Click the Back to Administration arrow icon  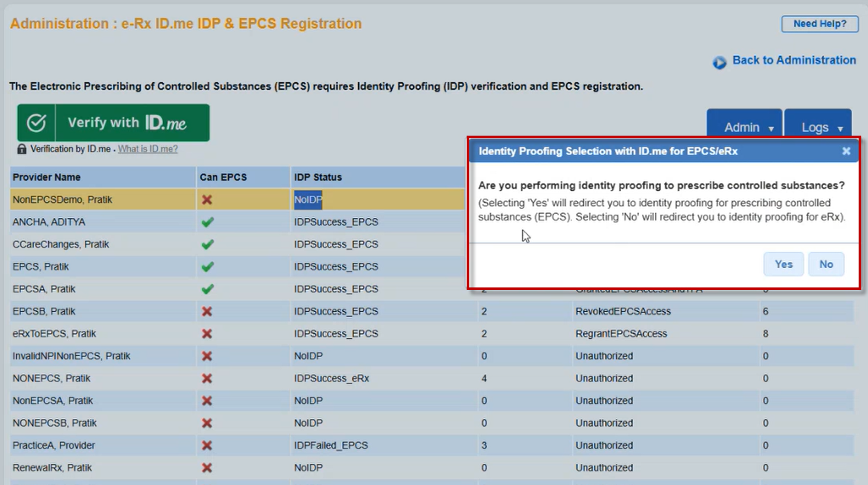point(720,62)
